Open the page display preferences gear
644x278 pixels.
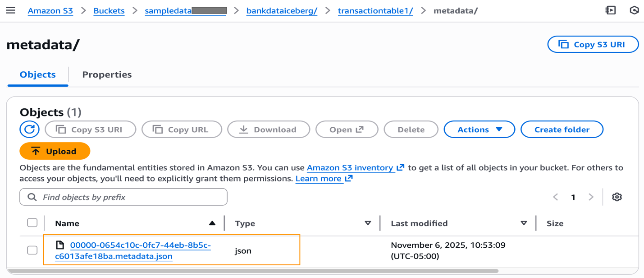tap(617, 197)
